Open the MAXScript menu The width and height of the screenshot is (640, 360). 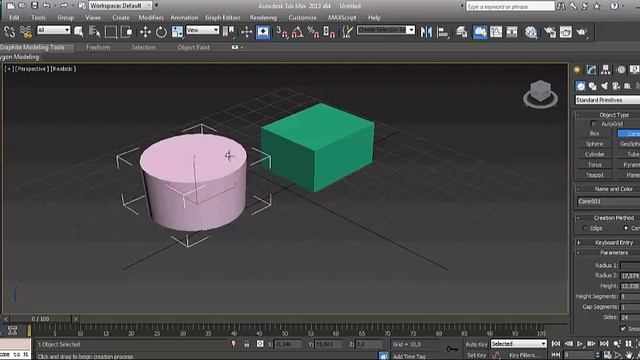point(342,18)
